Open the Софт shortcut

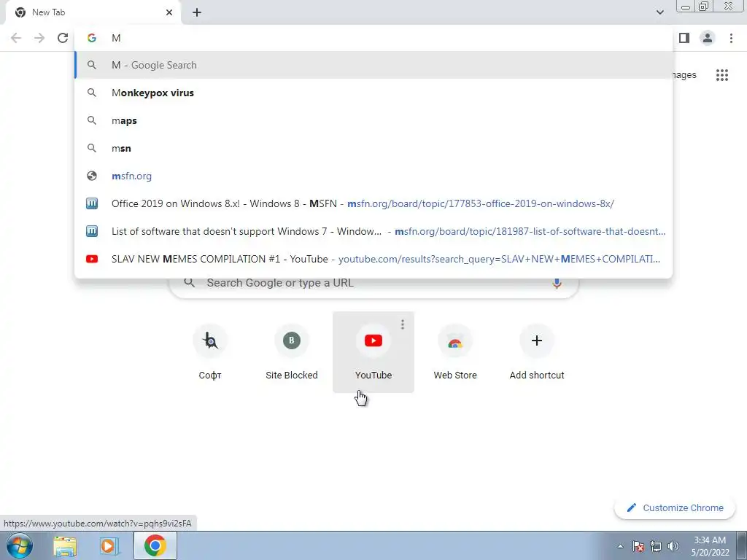tap(210, 352)
